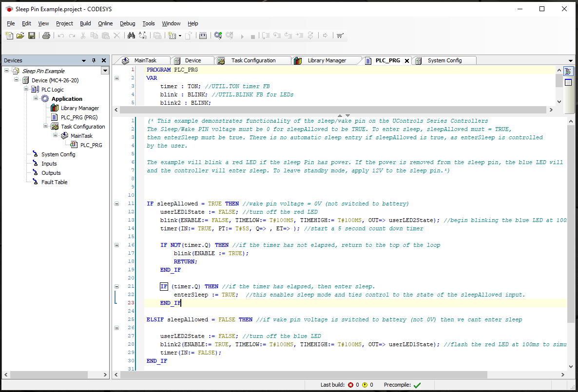Switch to textual declaration view icon
The image size is (578, 392).
(x=568, y=71)
